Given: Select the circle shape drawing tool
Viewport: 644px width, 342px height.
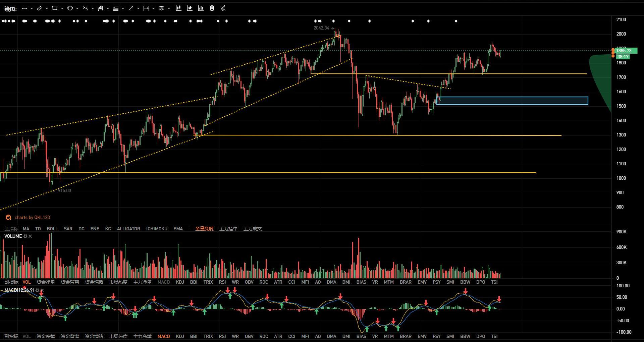Looking at the screenshot, I should pos(70,8).
